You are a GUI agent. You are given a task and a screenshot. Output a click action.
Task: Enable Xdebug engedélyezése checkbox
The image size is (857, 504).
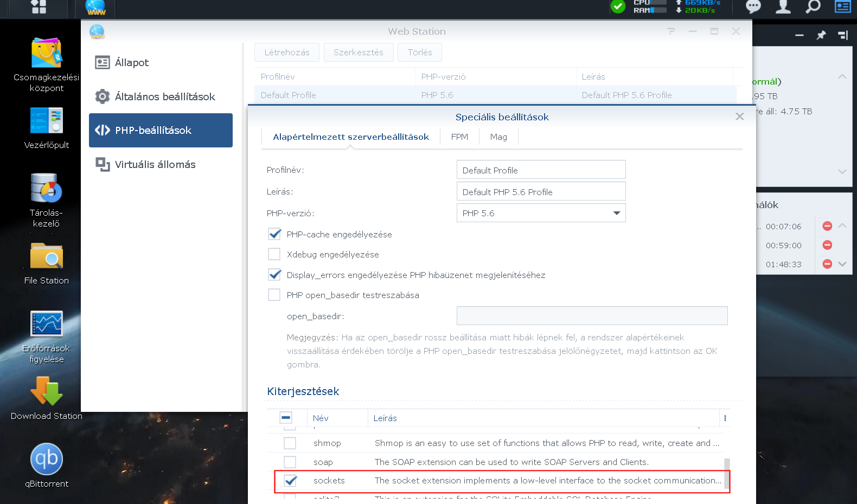pos(274,254)
